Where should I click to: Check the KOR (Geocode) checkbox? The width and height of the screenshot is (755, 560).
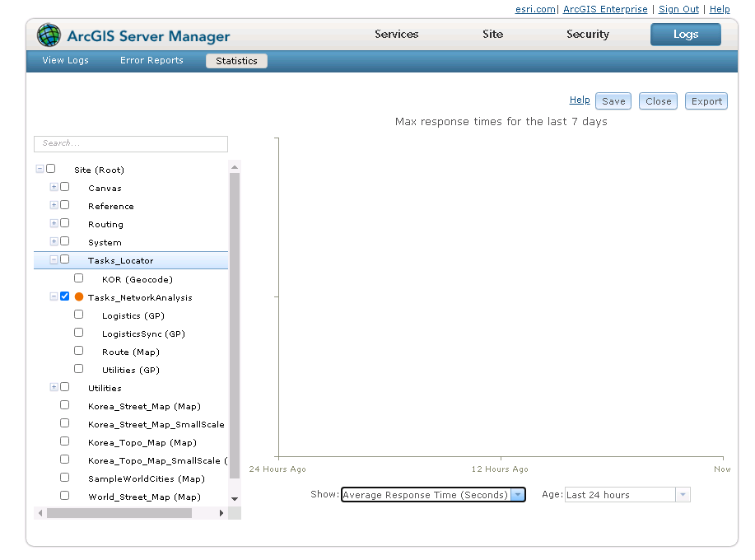78,278
